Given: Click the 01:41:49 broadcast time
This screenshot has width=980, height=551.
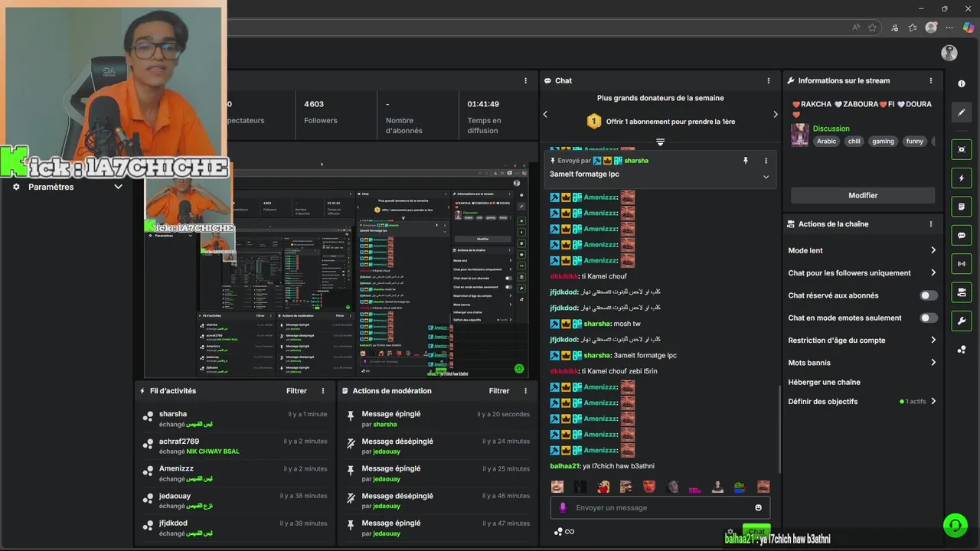Looking at the screenshot, I should tap(483, 104).
